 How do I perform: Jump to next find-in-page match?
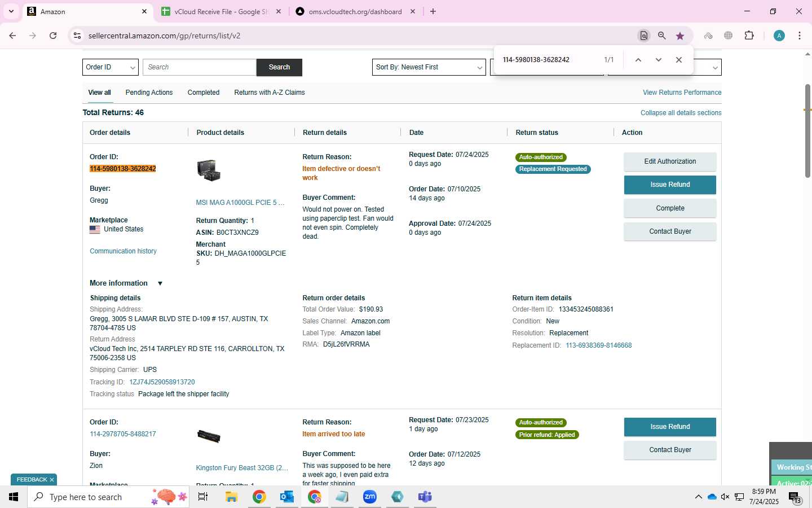click(x=658, y=60)
